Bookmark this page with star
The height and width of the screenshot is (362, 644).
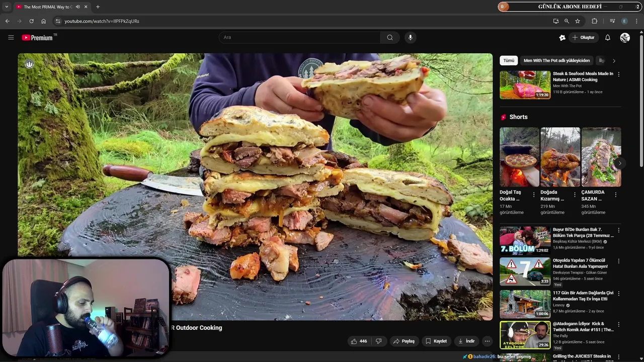tap(578, 21)
